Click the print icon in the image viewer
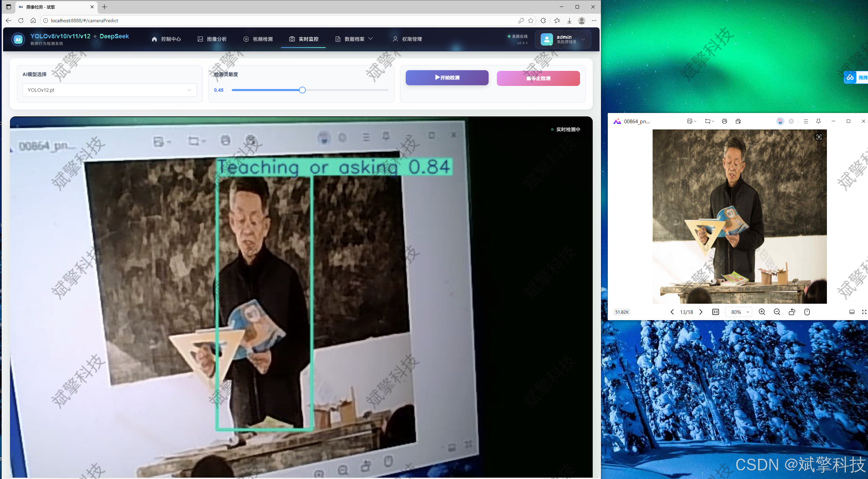Image resolution: width=868 pixels, height=479 pixels. point(724,121)
